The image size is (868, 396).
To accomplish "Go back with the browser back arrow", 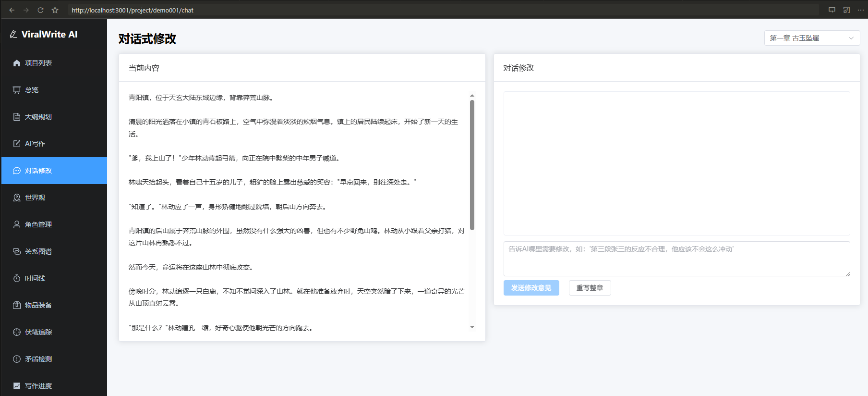I will [x=12, y=10].
